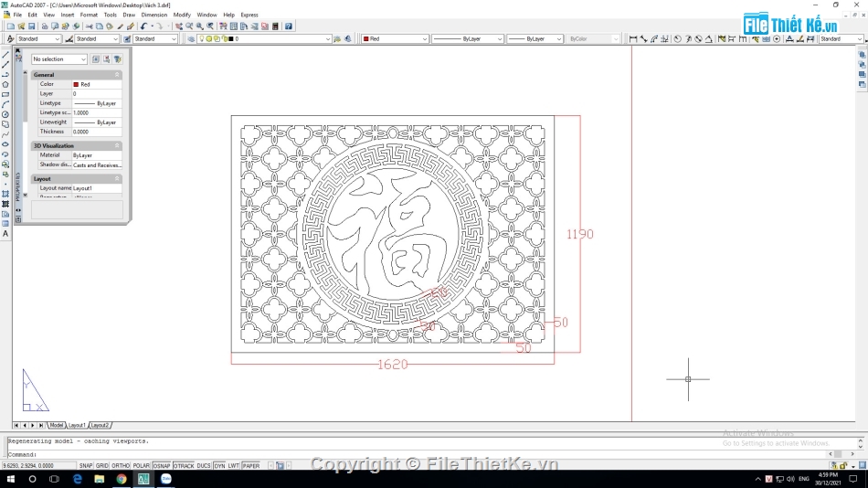868x488 pixels.
Task: Click the Thickness 0.0000 value field
Action: point(97,132)
